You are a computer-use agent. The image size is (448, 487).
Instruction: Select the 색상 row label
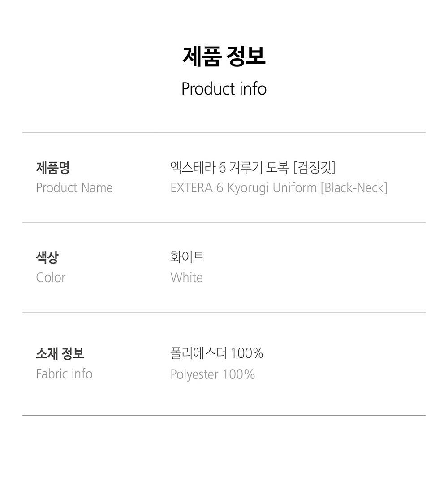[x=47, y=257]
